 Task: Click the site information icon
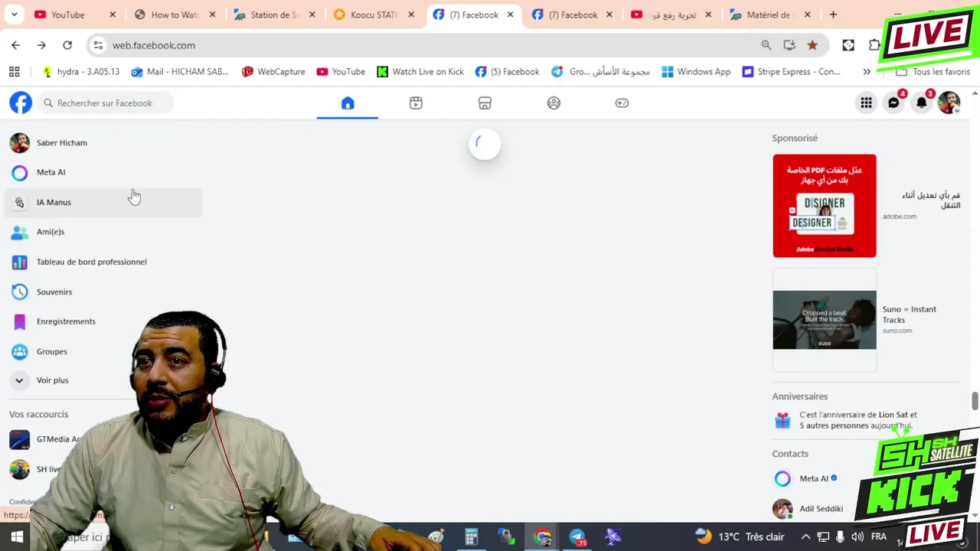click(x=98, y=45)
